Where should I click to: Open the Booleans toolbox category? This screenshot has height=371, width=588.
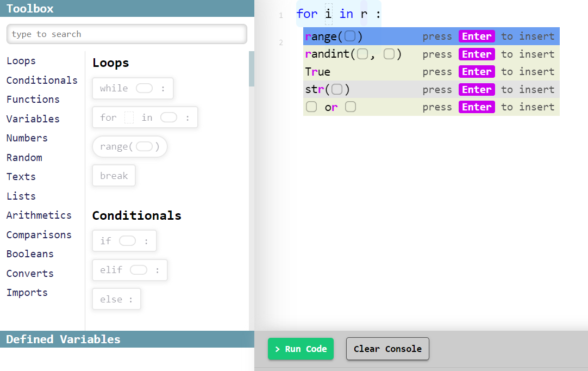pyautogui.click(x=30, y=253)
